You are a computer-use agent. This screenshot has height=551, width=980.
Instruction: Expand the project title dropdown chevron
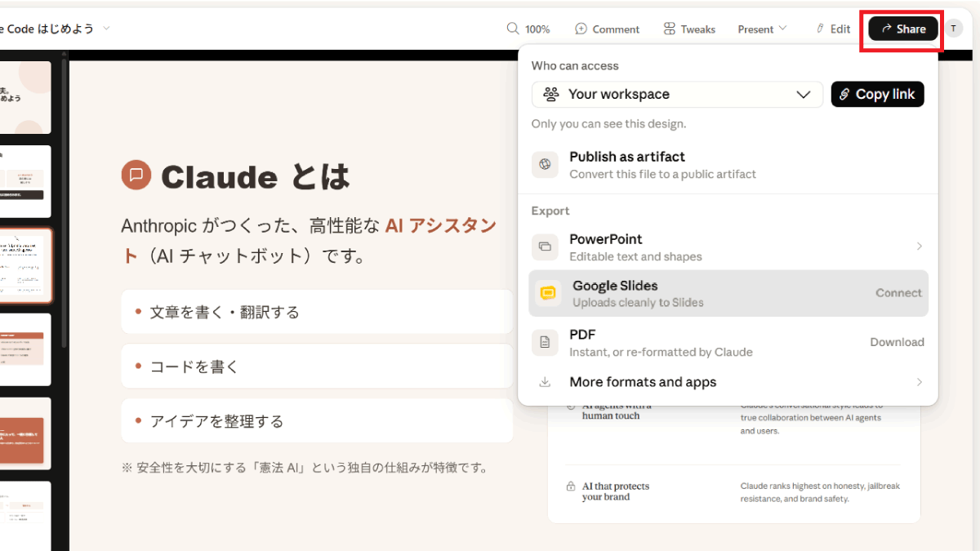(106, 29)
